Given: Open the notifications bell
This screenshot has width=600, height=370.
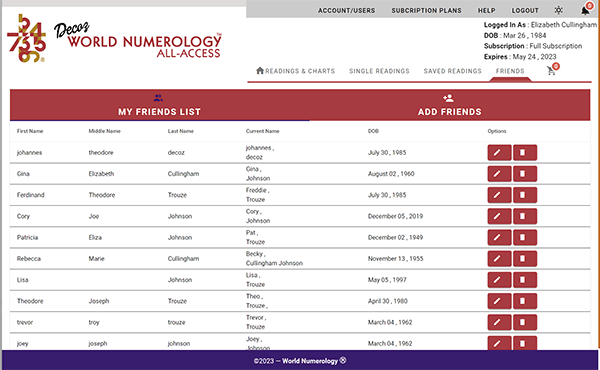Looking at the screenshot, I should click(585, 10).
